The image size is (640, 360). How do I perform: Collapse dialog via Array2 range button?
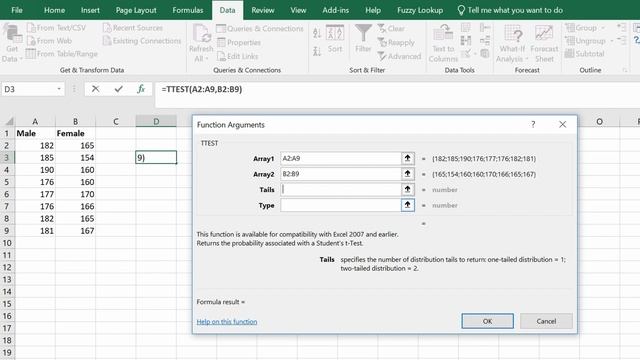pos(407,174)
